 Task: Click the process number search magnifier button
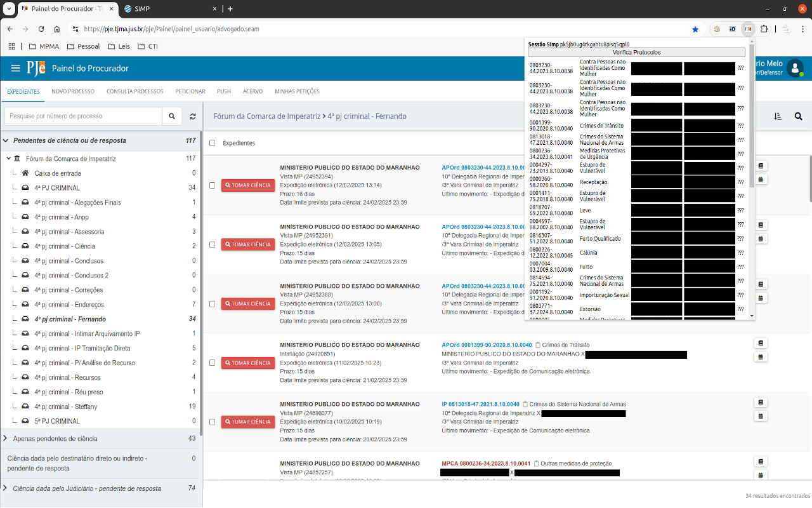(171, 116)
